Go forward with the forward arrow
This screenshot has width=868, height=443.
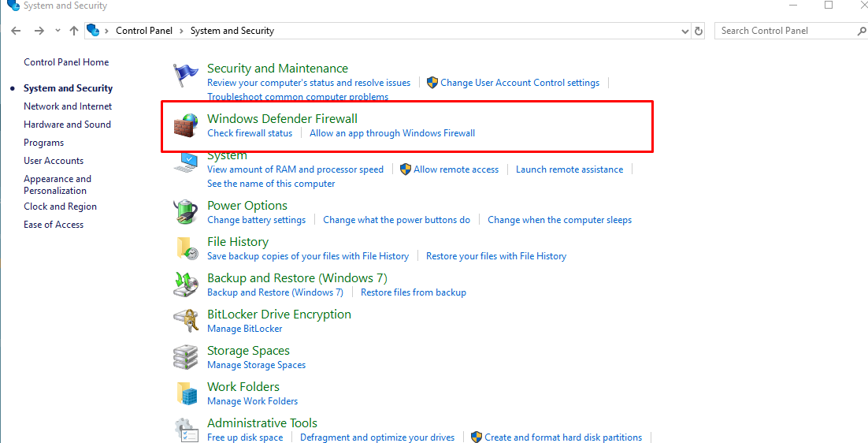(39, 31)
